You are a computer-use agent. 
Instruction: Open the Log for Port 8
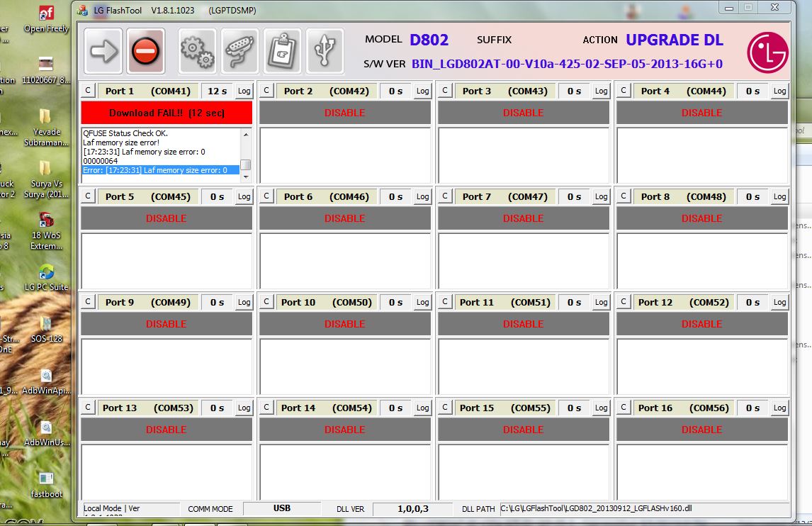pos(780,197)
